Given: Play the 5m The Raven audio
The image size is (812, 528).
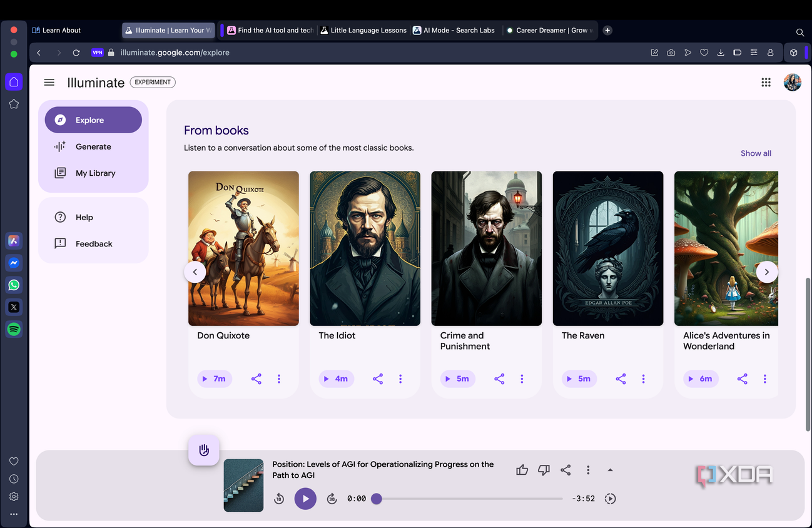Looking at the screenshot, I should click(579, 378).
